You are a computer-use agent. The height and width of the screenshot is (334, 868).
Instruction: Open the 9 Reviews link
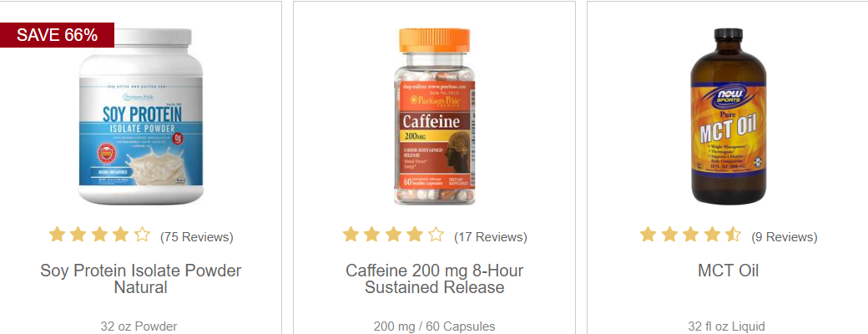[784, 237]
